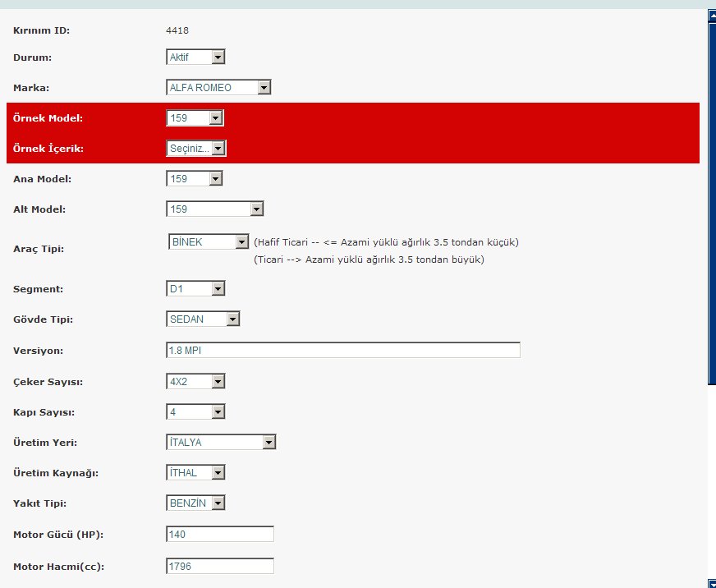Click the Motor Hacmi(cc) input field
This screenshot has height=588, width=716.
(219, 566)
